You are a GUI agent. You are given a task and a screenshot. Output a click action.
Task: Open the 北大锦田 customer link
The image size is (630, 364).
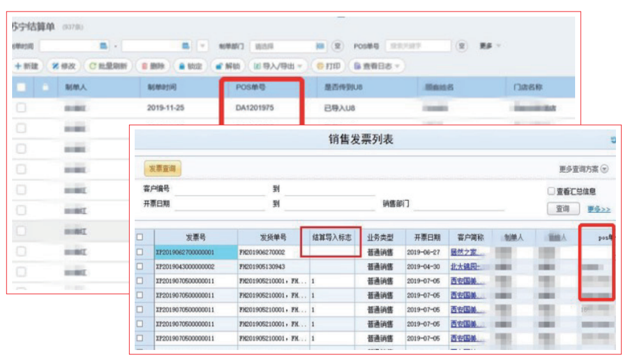[x=465, y=266]
